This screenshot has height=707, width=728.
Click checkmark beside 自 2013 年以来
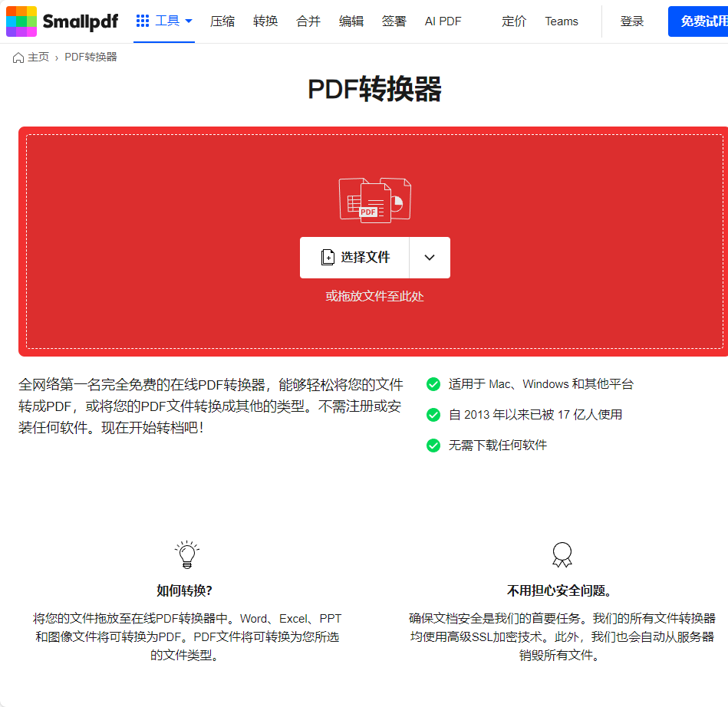433,415
